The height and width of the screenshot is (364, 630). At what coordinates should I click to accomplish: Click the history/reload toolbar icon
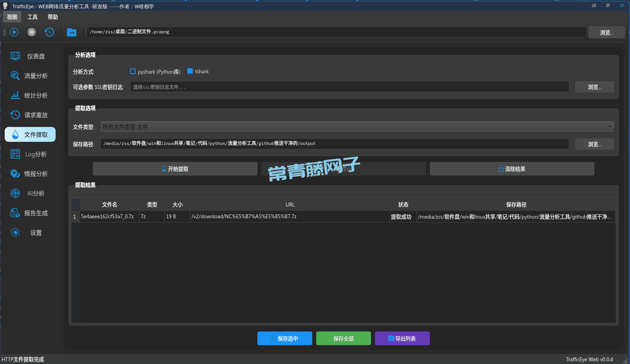pyautogui.click(x=49, y=32)
